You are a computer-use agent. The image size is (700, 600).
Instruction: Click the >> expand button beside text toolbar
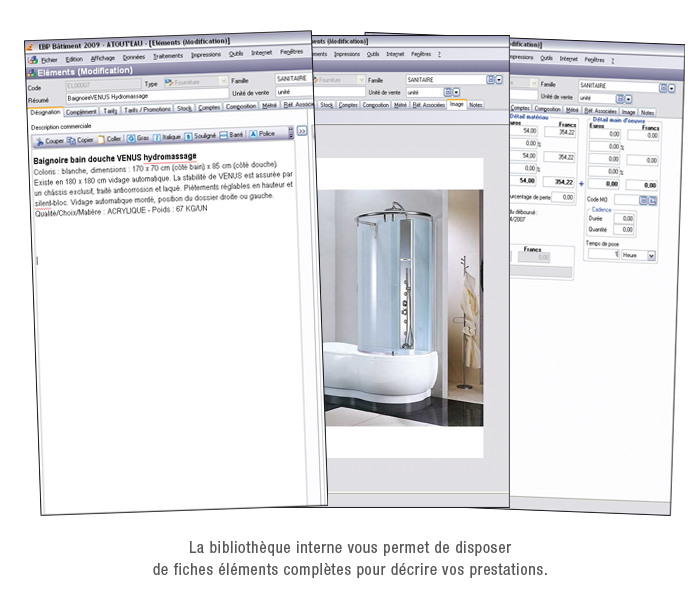[302, 130]
